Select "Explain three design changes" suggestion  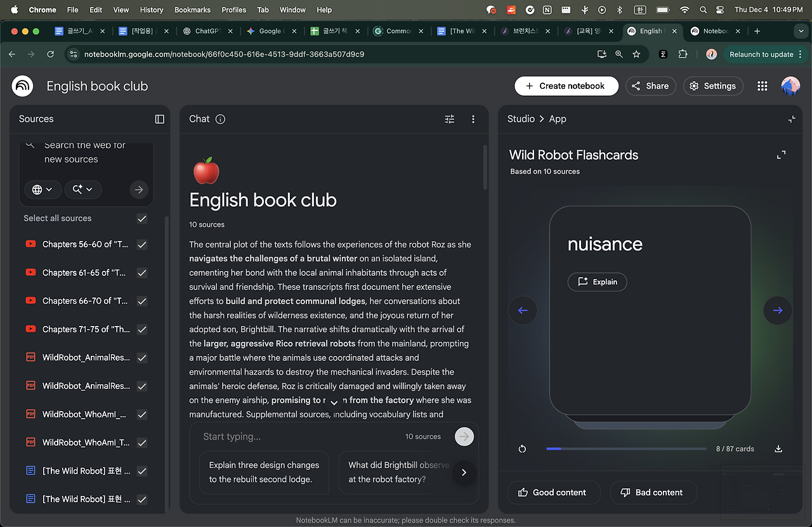coord(265,472)
